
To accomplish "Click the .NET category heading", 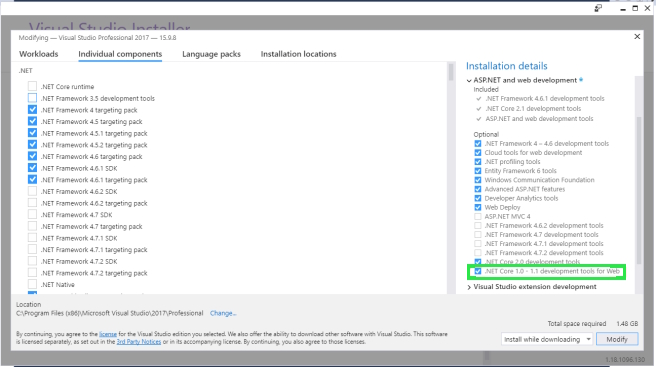I will [x=25, y=71].
